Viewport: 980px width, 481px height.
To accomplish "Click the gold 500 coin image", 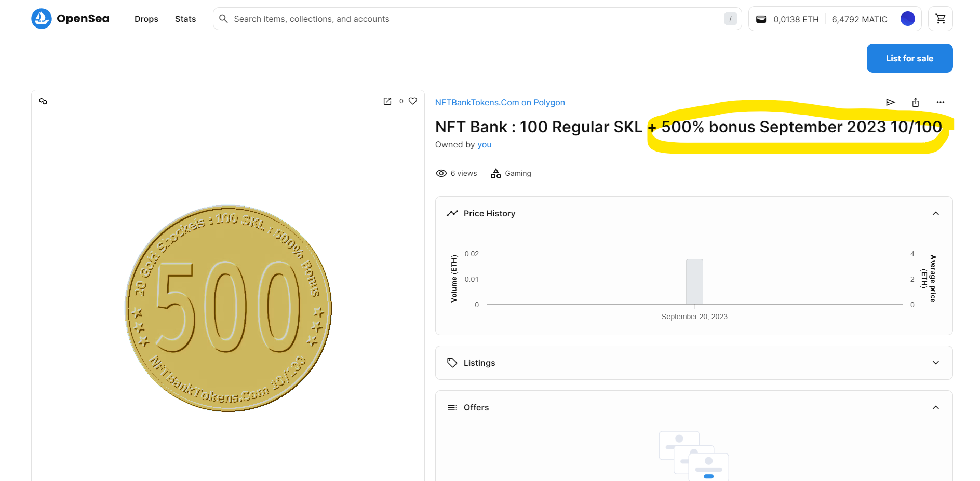I will pos(228,308).
